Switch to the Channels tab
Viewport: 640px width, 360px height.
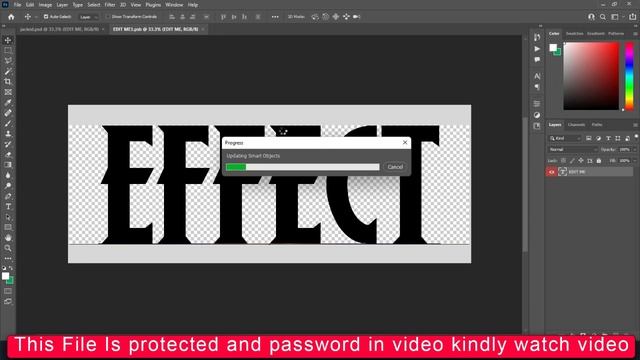(576, 124)
